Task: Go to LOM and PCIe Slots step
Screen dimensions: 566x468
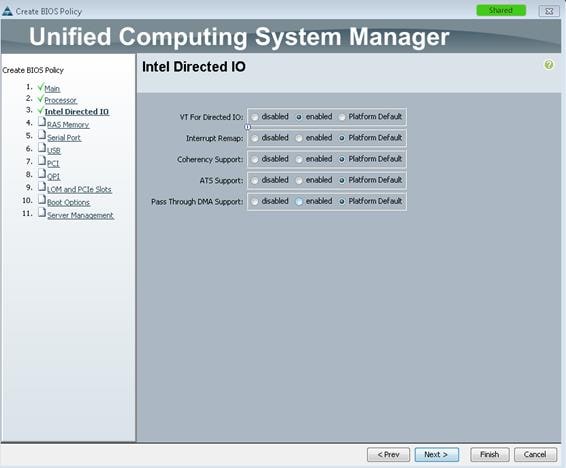Action: click(79, 189)
